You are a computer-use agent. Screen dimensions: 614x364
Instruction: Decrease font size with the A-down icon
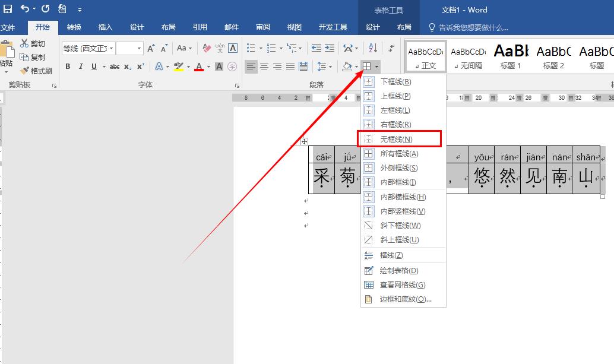point(164,49)
